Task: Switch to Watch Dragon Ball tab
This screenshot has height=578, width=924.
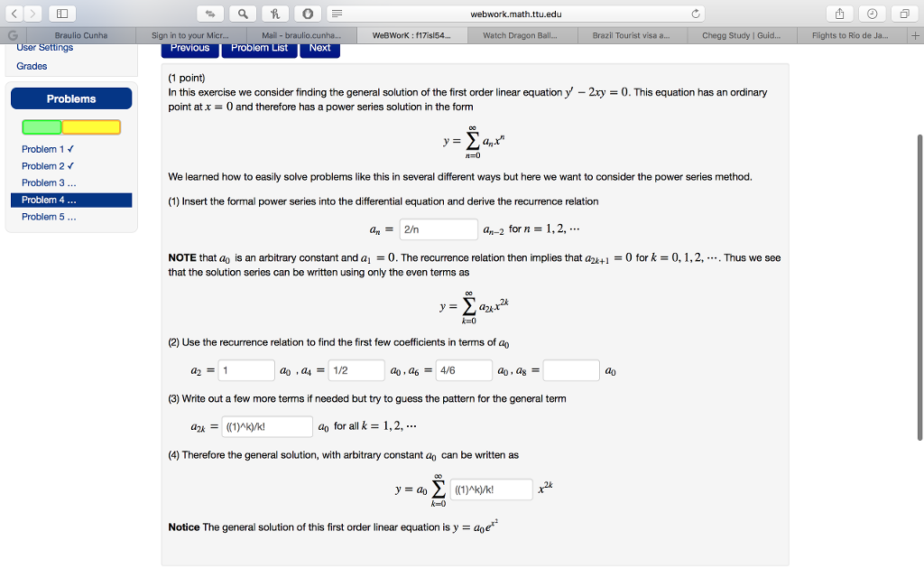Action: (521, 35)
